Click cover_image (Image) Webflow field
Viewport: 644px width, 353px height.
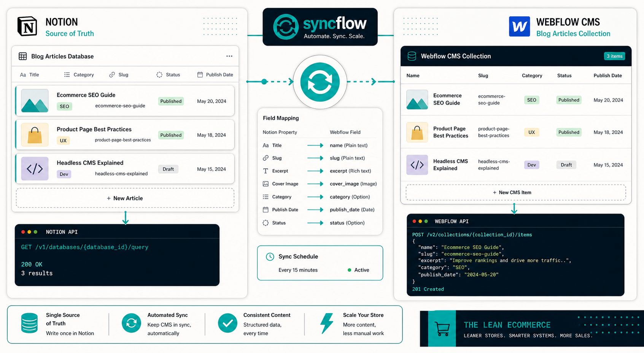(353, 184)
